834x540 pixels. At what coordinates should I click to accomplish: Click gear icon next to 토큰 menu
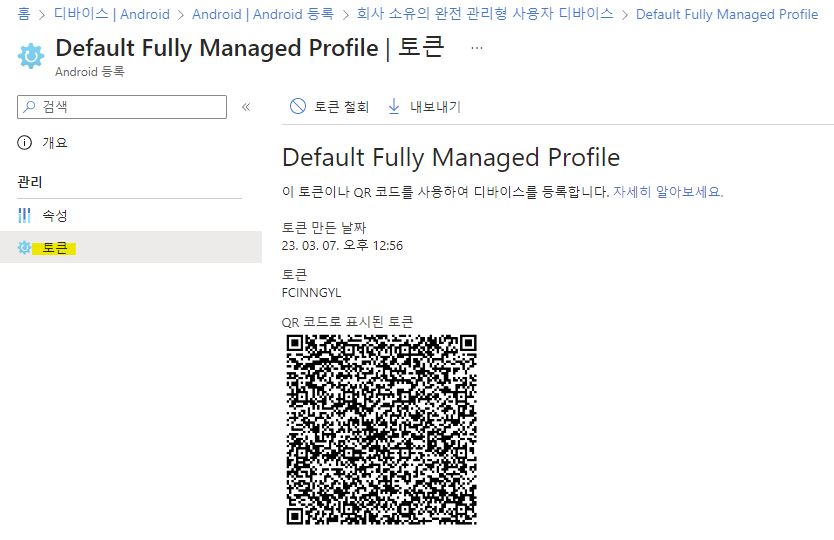point(24,247)
